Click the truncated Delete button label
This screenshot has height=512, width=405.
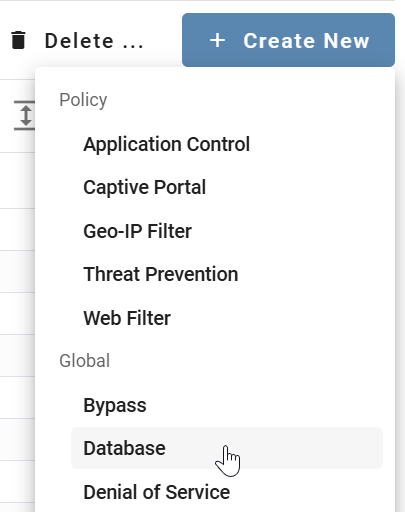coord(94,41)
